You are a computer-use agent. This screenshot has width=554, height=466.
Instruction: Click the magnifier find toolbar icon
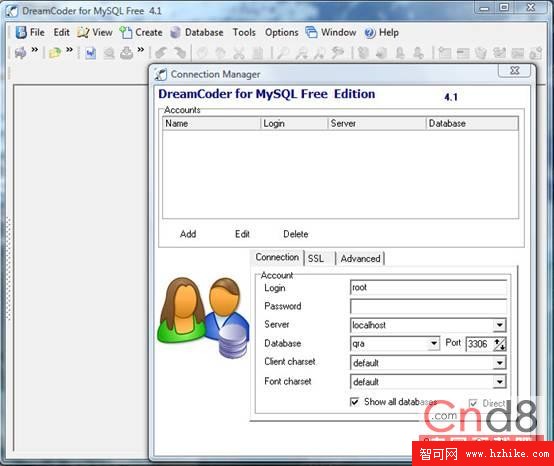pyautogui.click(x=283, y=53)
